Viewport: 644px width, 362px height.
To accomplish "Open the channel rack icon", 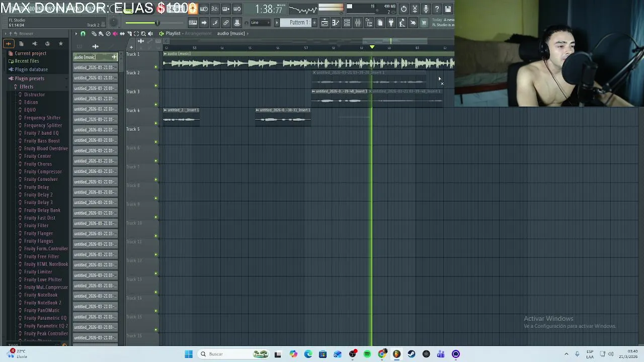I will 347,23.
